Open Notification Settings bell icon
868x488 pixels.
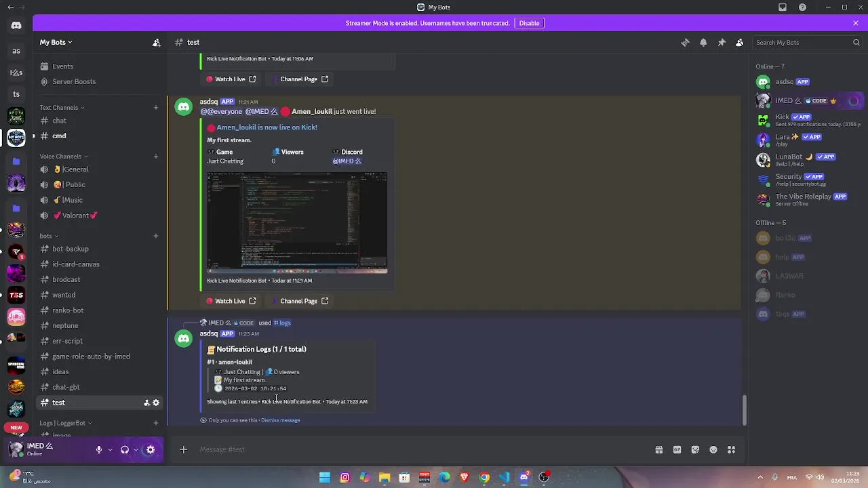[703, 42]
